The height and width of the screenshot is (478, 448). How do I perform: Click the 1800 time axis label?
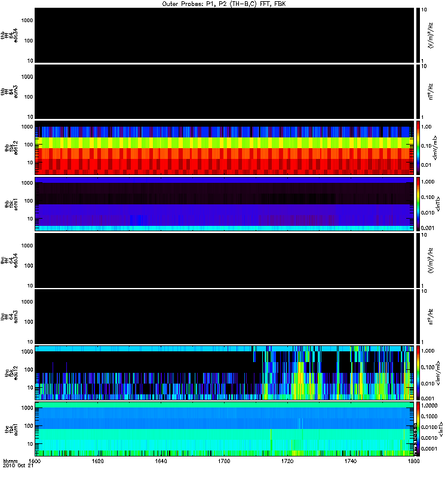point(413,461)
